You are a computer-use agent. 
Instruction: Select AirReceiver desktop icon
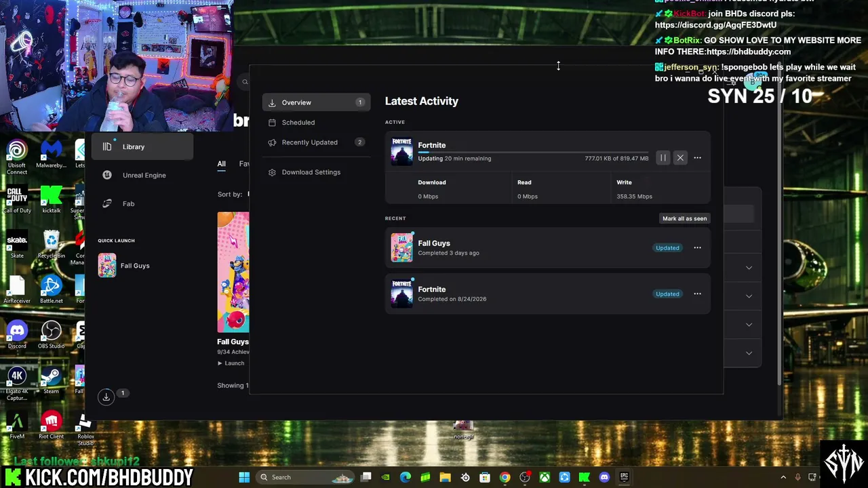(17, 291)
